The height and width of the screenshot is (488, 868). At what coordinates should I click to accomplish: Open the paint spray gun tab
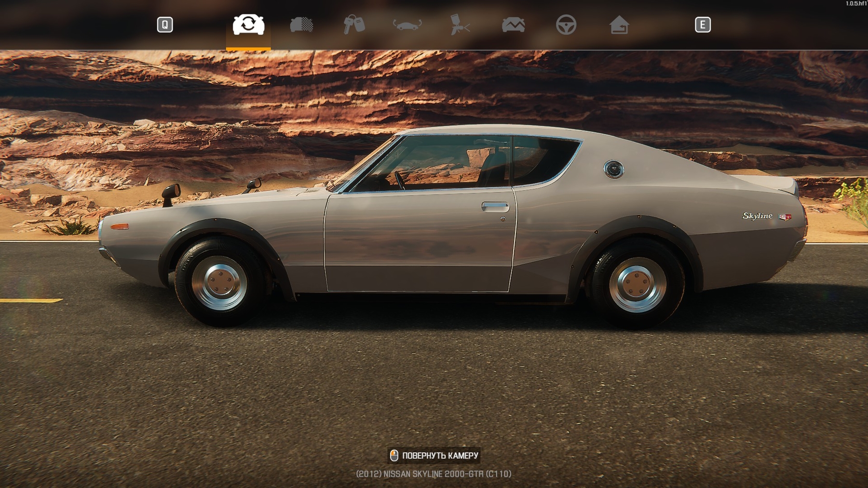[x=460, y=25]
